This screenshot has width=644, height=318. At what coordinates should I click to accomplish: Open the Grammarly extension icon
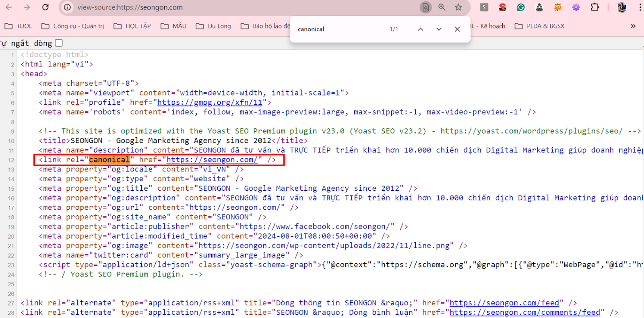521,7
